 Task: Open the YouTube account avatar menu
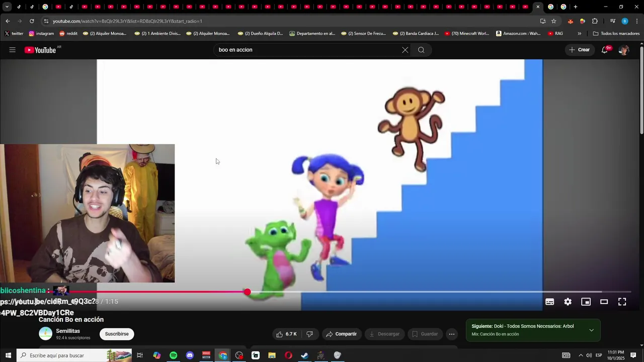coord(624,50)
